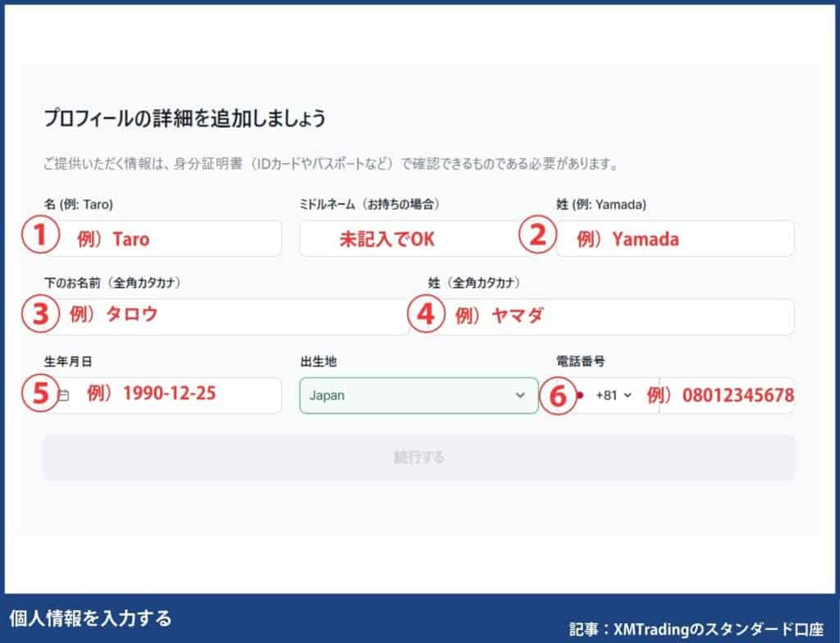840x643 pixels.
Task: Click the '生年月日' label
Action: click(x=67, y=362)
